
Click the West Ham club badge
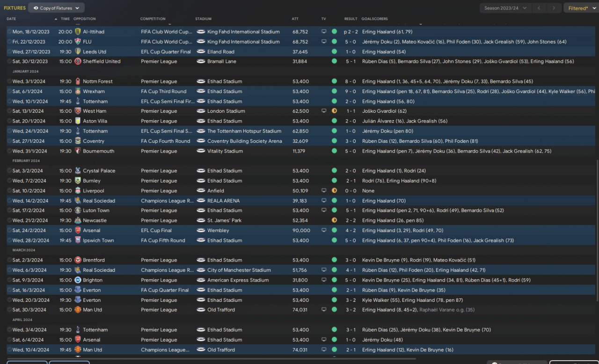click(x=78, y=111)
